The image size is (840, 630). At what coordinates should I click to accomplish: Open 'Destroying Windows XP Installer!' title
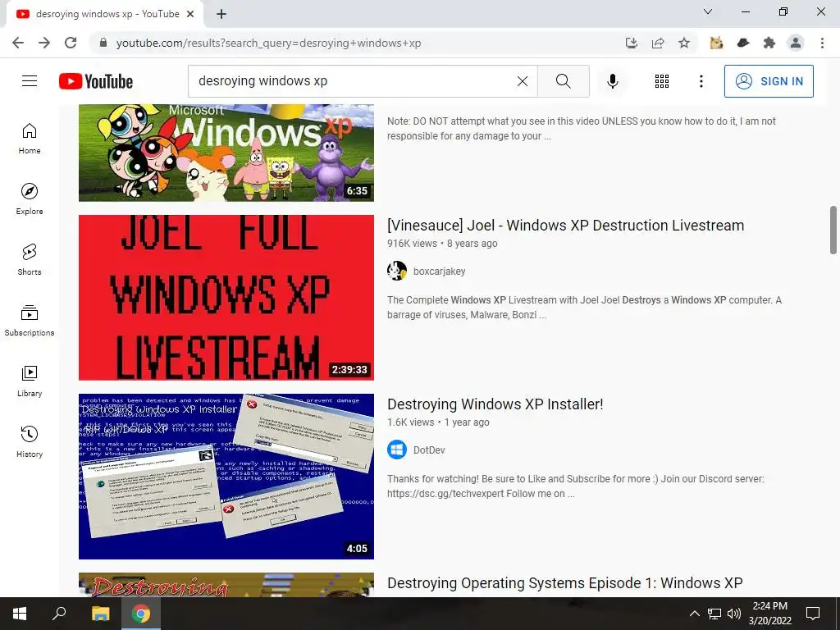coord(495,404)
